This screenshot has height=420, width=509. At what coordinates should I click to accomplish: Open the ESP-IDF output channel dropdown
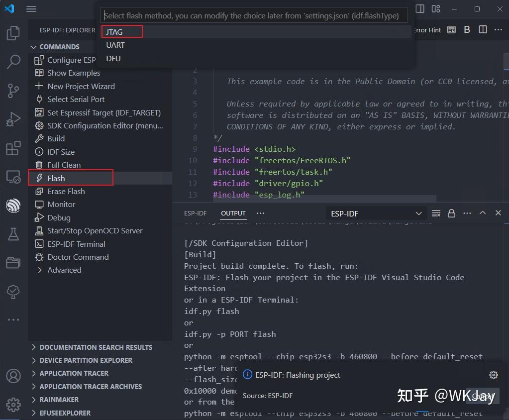(x=376, y=213)
